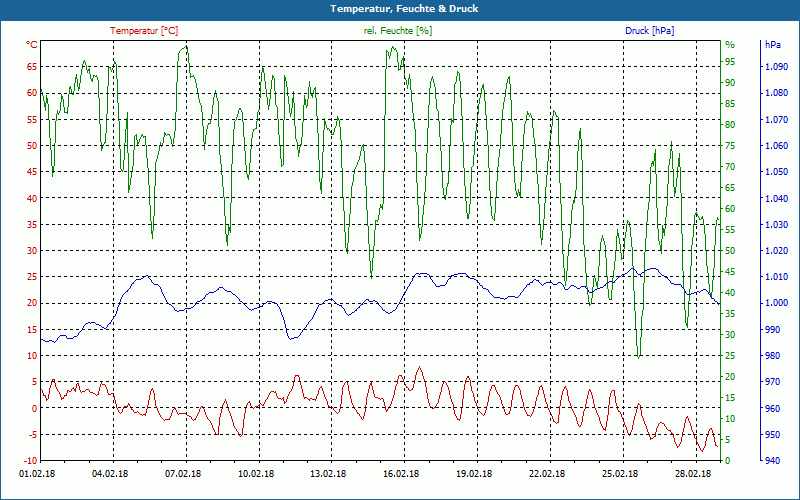
Task: Click '1.060' on the blue pressure axis
Action: tap(777, 145)
